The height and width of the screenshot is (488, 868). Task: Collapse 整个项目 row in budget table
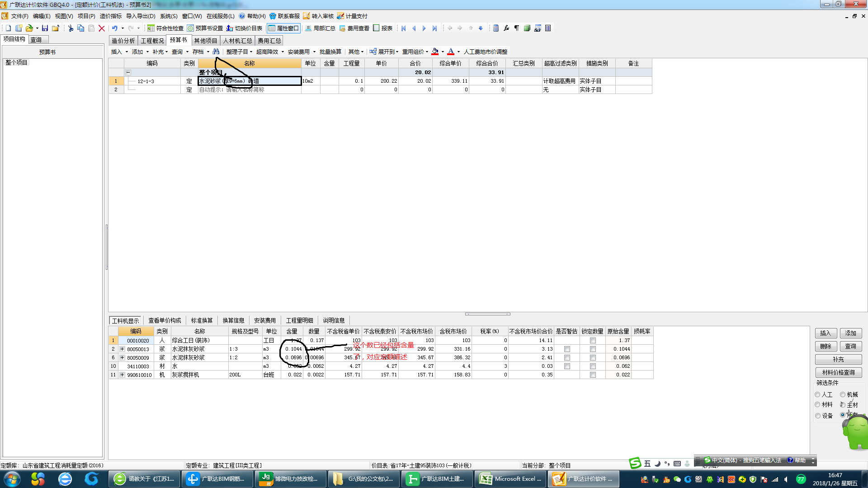128,72
